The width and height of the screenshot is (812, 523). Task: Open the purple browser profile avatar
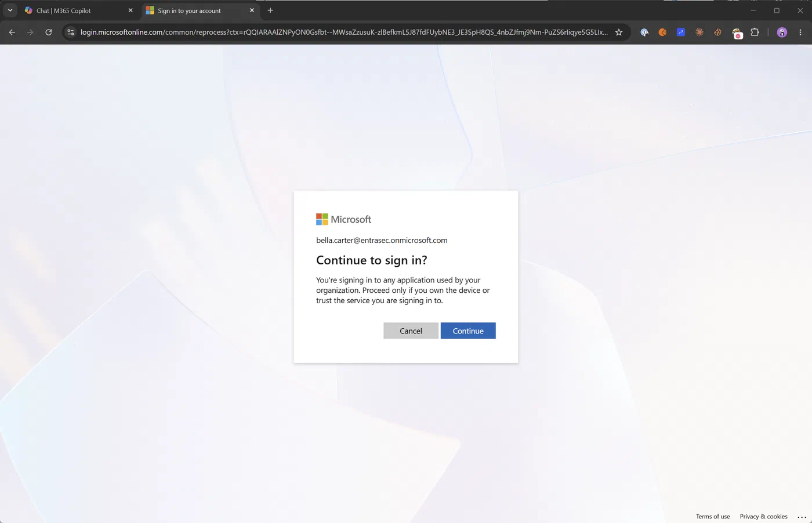782,32
